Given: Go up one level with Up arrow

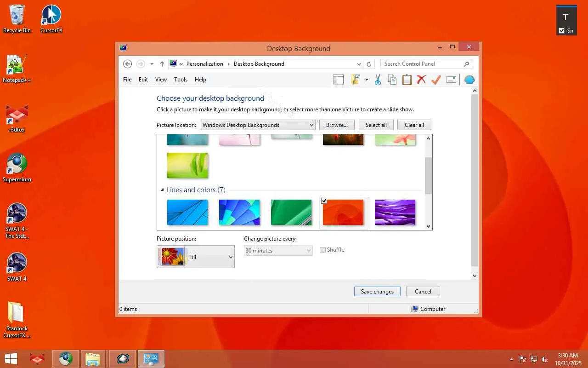Looking at the screenshot, I should tap(162, 64).
